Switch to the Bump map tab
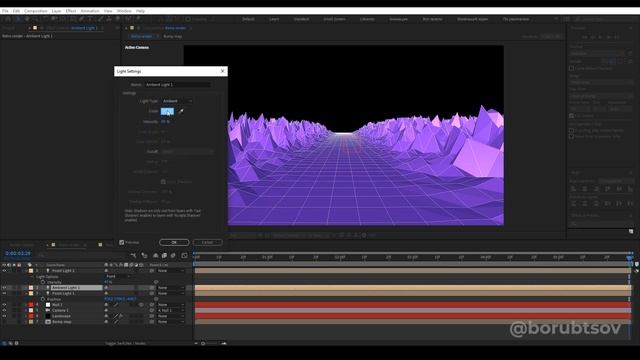This screenshot has width=640, height=360. [x=173, y=36]
